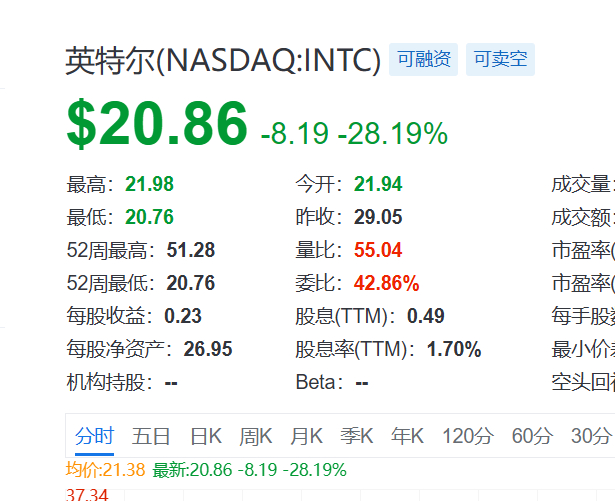Click the price change -8.19 in the header
Screen dimensions: 615x501
point(295,133)
